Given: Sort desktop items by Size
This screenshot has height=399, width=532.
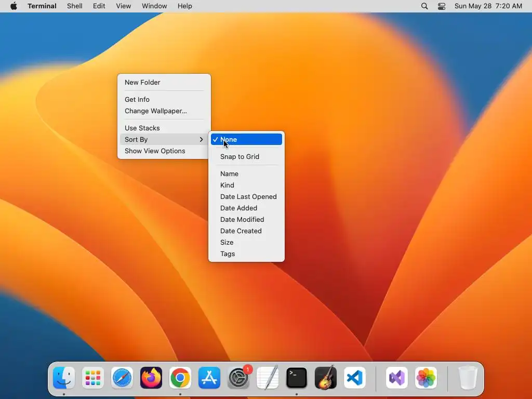Looking at the screenshot, I should click(246, 243).
